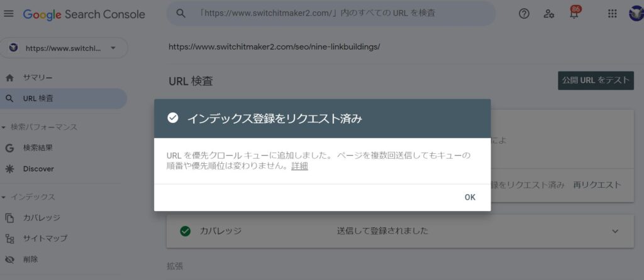Open the hamburger navigation menu
The height and width of the screenshot is (280, 644).
pyautogui.click(x=9, y=14)
